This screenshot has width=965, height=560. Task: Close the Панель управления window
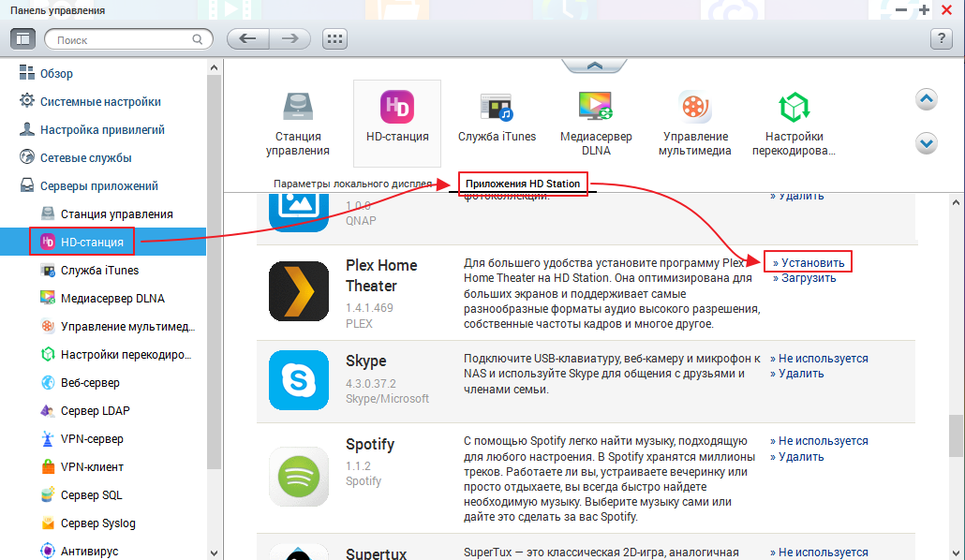tap(946, 10)
